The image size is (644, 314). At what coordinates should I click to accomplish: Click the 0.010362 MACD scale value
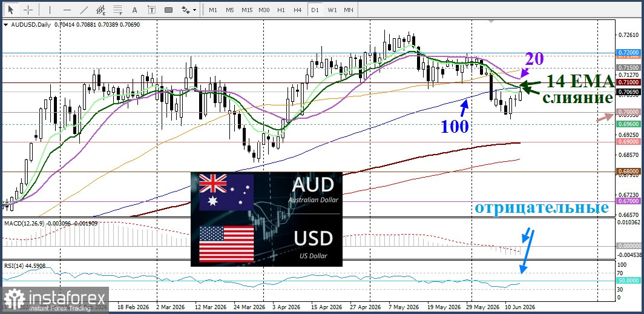[x=628, y=222]
